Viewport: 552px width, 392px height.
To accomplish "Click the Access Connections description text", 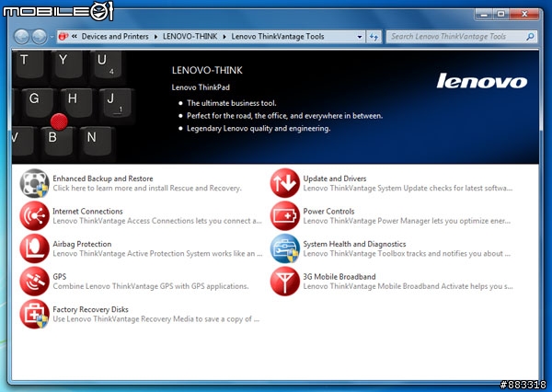I will 157,221.
